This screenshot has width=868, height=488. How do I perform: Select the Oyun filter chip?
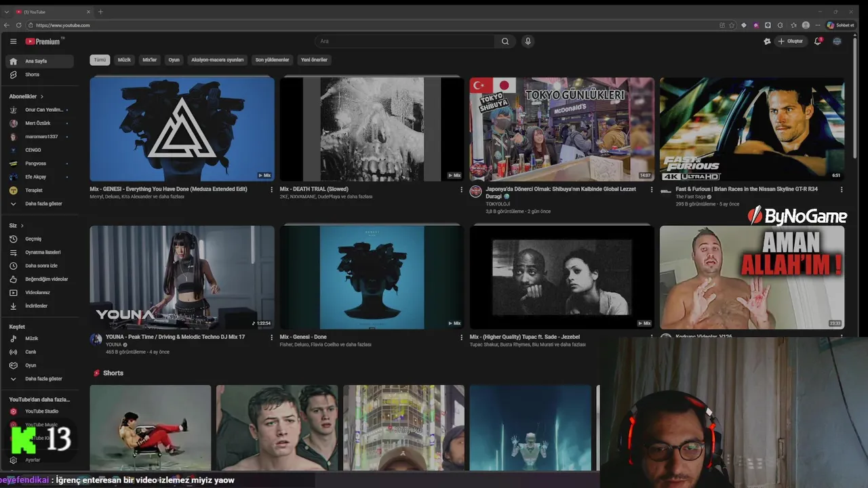tap(174, 60)
